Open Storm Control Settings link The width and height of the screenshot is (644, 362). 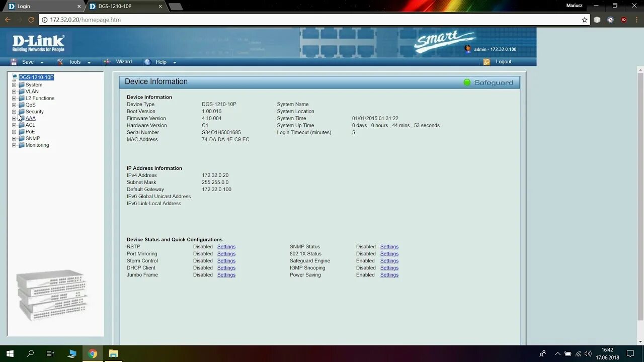point(226,261)
